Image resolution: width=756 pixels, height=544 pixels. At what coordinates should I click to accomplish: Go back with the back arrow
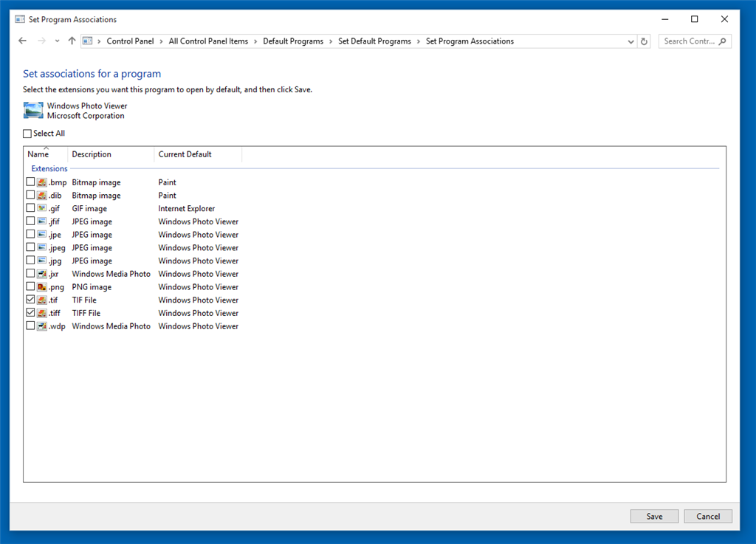click(22, 41)
